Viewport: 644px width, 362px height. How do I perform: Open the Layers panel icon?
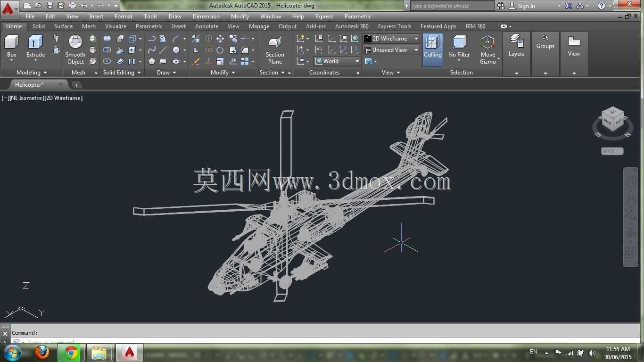[x=516, y=46]
